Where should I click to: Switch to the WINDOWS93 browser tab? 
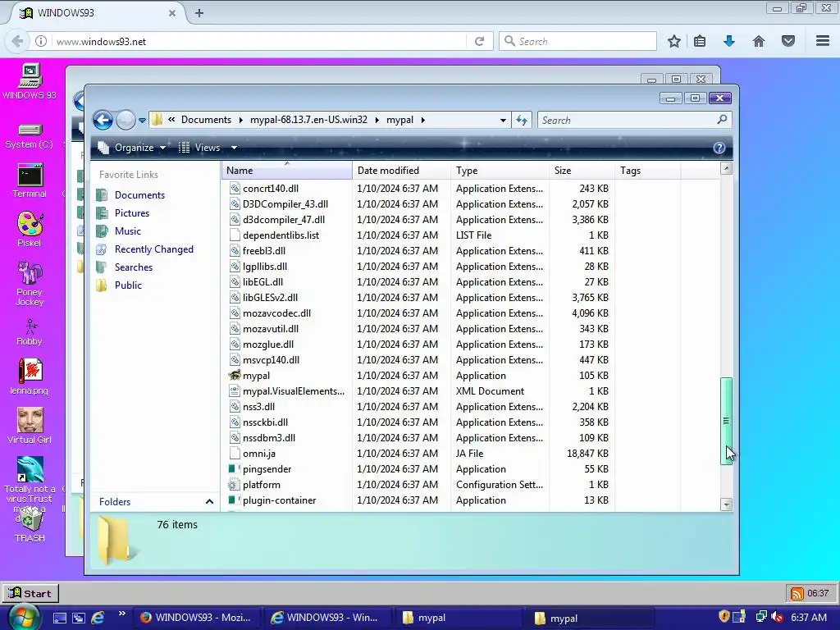tap(95, 13)
